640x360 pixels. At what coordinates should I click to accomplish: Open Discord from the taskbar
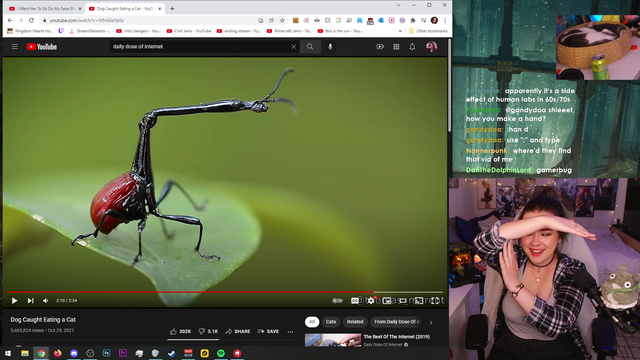click(x=74, y=353)
